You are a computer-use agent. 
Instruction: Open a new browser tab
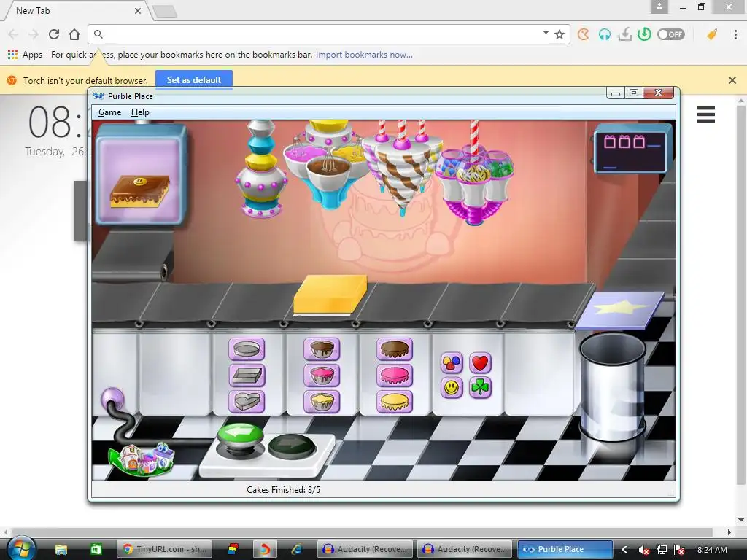(x=165, y=12)
